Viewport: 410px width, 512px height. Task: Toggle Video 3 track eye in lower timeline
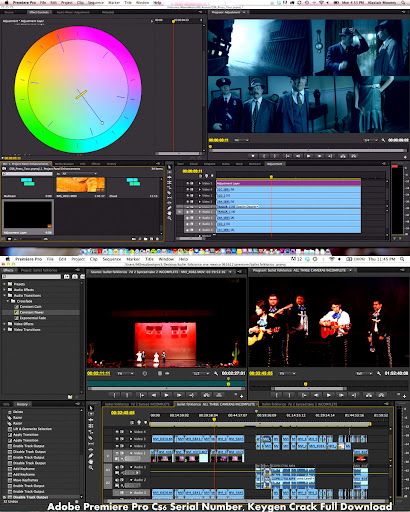pos(117,439)
